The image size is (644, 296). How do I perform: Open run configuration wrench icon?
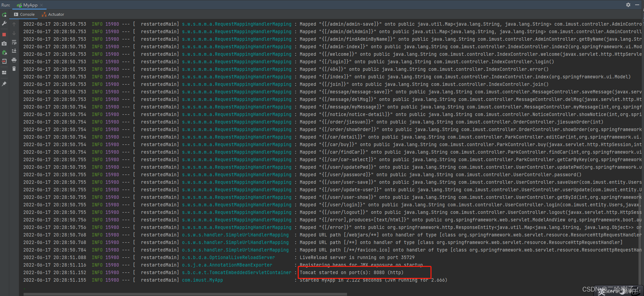4,24
